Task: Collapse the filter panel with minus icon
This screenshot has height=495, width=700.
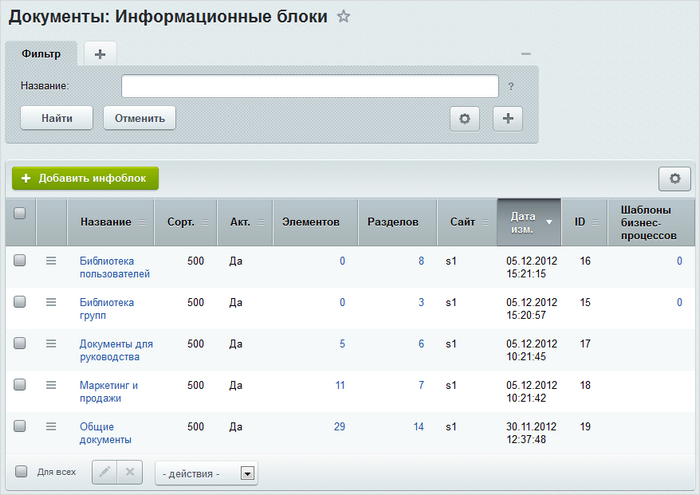Action: point(526,54)
